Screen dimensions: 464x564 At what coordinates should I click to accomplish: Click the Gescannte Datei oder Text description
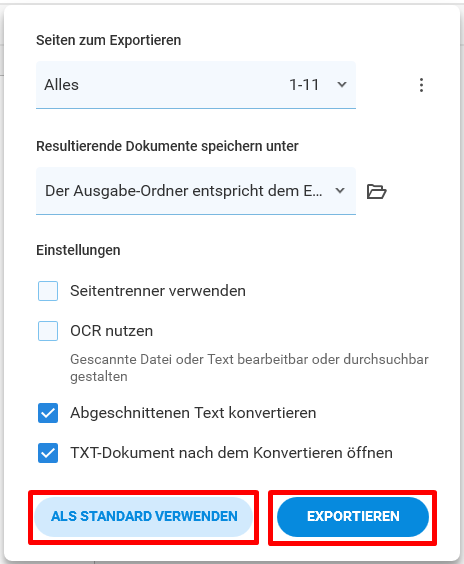click(249, 368)
